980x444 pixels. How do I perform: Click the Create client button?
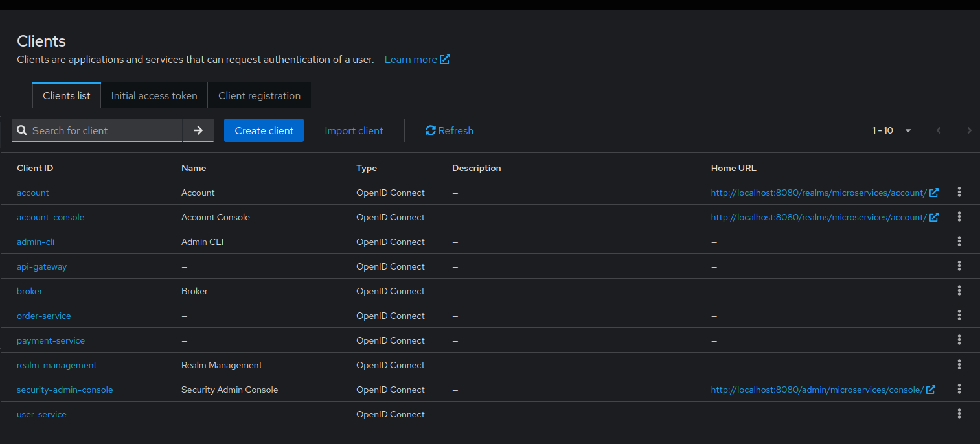[264, 130]
